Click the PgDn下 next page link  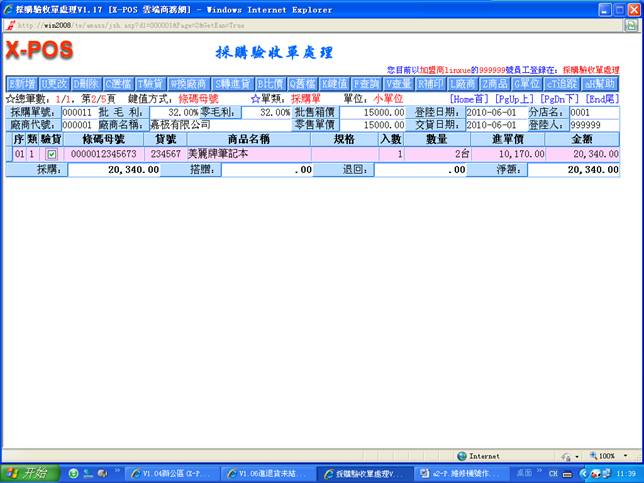tap(561, 100)
